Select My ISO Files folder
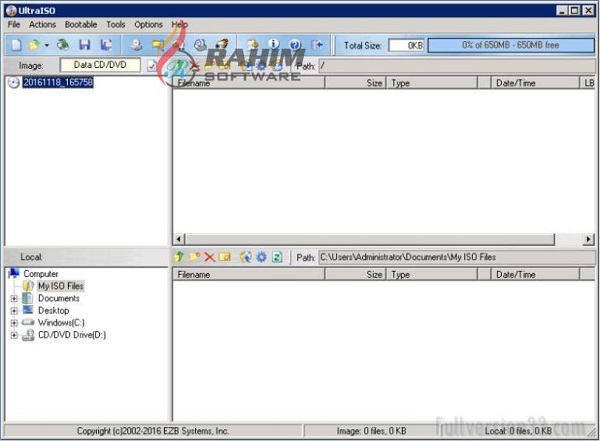Image resolution: width=600 pixels, height=441 pixels. click(60, 286)
